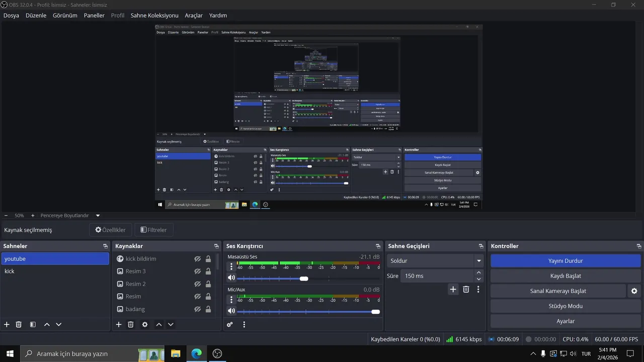Move source up in Kaynaklar panel
Viewport: 644px width, 362px height.
coord(159,325)
